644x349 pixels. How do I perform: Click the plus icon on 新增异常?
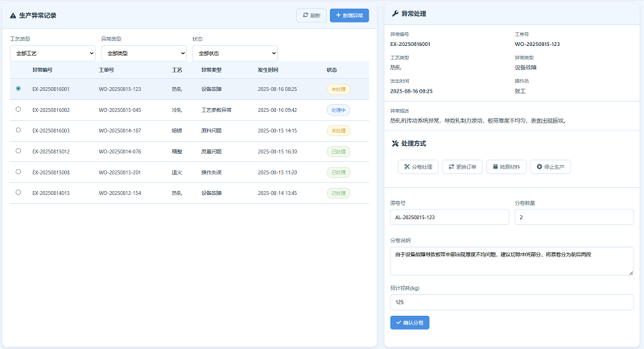pyautogui.click(x=337, y=15)
